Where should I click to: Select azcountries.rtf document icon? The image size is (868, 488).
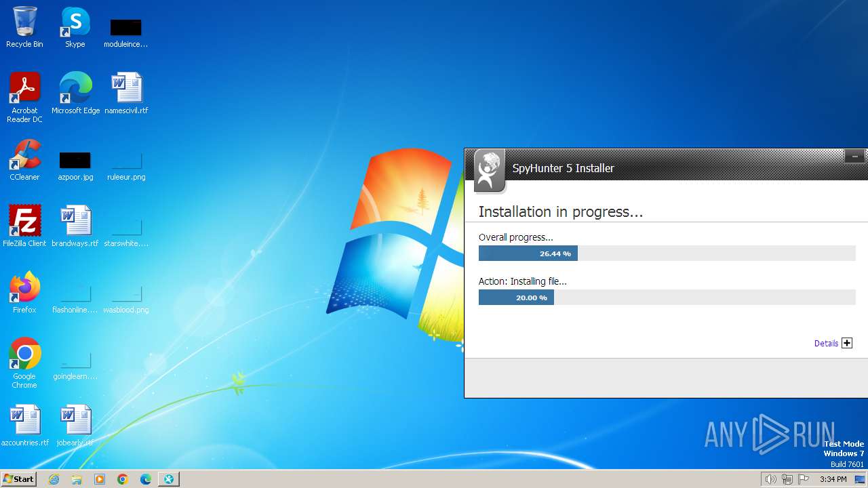(x=24, y=425)
